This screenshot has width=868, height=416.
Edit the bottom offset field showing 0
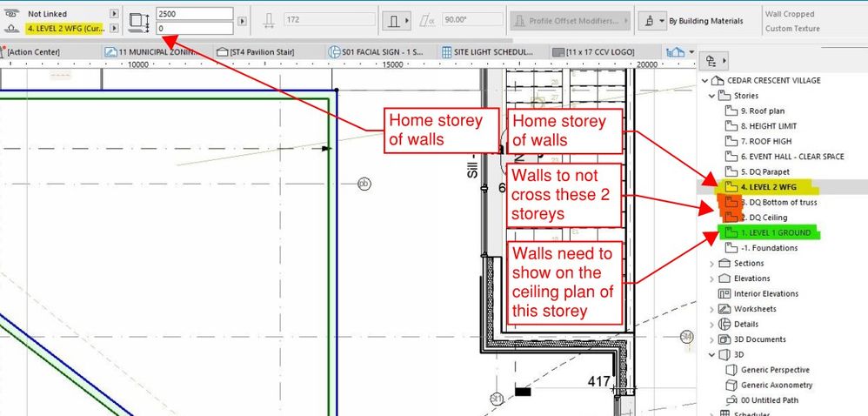coord(194,28)
